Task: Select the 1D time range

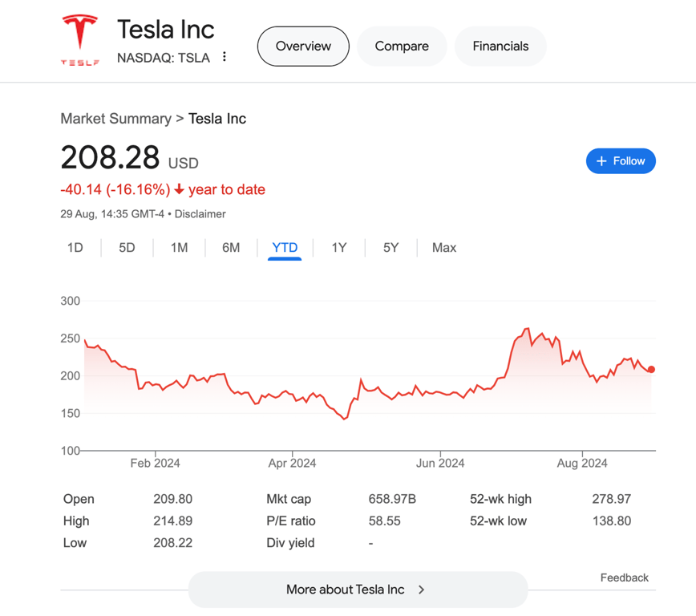Action: pyautogui.click(x=75, y=248)
